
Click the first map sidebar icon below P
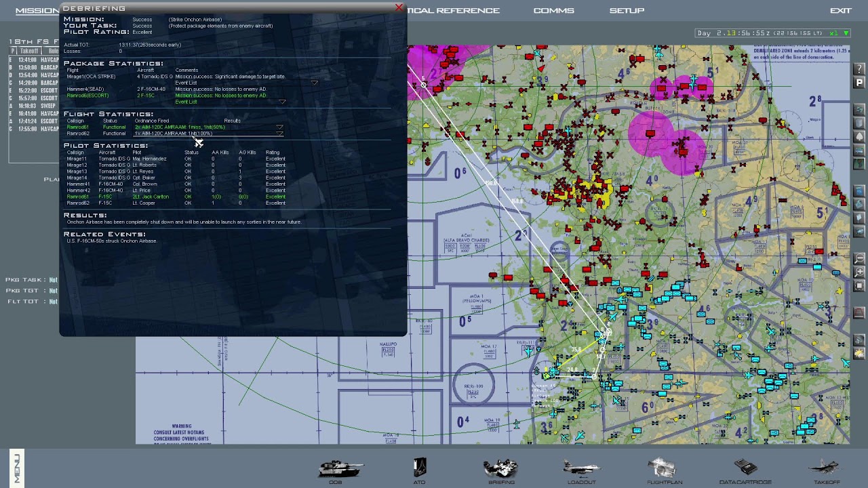coord(859,109)
